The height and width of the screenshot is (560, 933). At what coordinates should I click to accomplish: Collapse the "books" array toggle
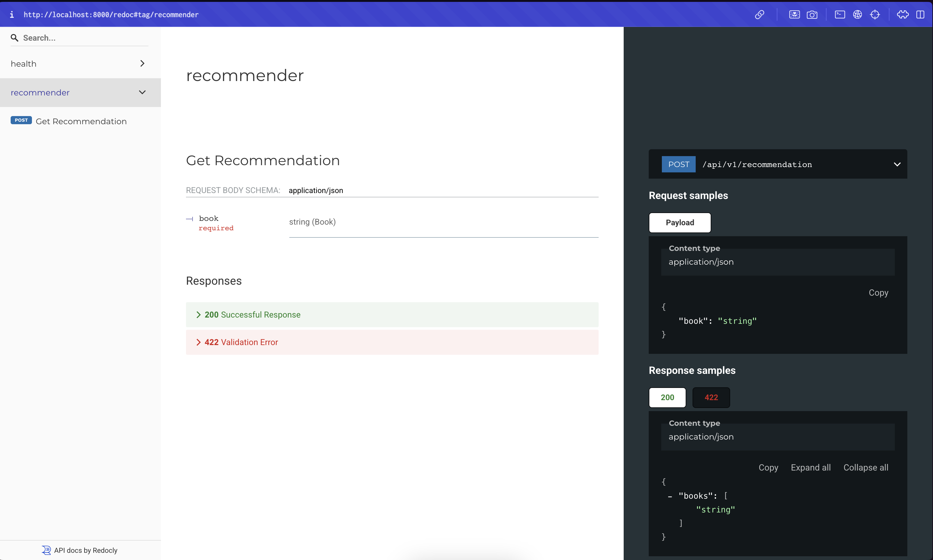[x=670, y=496]
